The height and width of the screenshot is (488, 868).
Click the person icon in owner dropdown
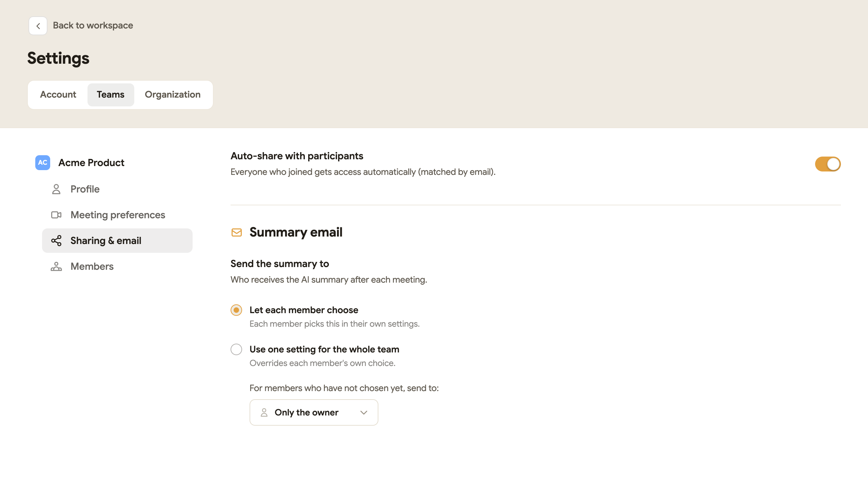pyautogui.click(x=264, y=412)
